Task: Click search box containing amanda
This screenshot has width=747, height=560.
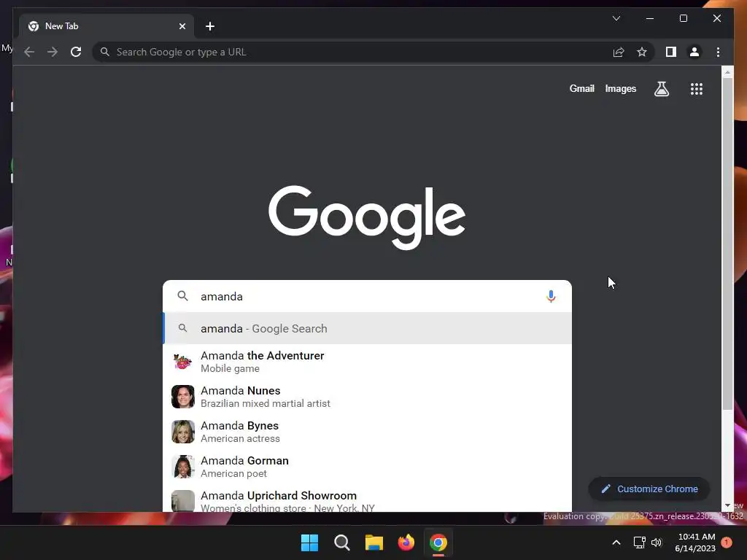Action: coord(367,296)
